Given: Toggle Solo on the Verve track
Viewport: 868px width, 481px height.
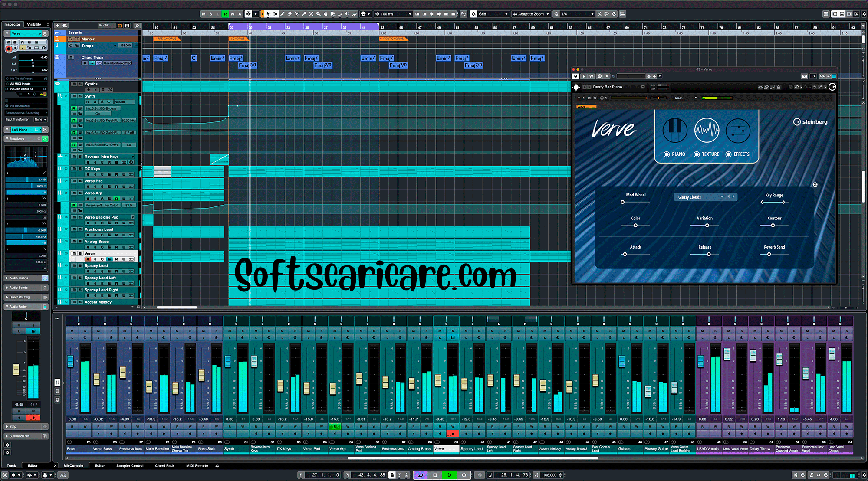Looking at the screenshot, I should coord(80,254).
